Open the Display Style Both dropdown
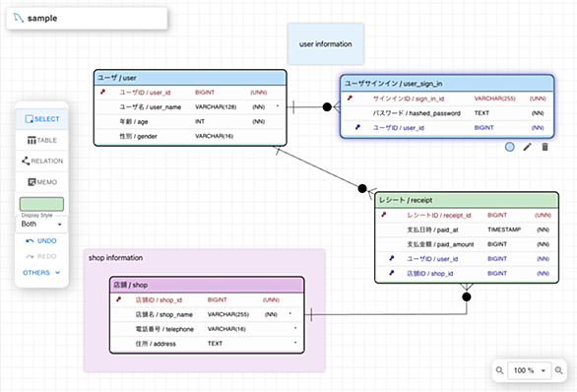This screenshot has height=392, width=577. [x=41, y=225]
